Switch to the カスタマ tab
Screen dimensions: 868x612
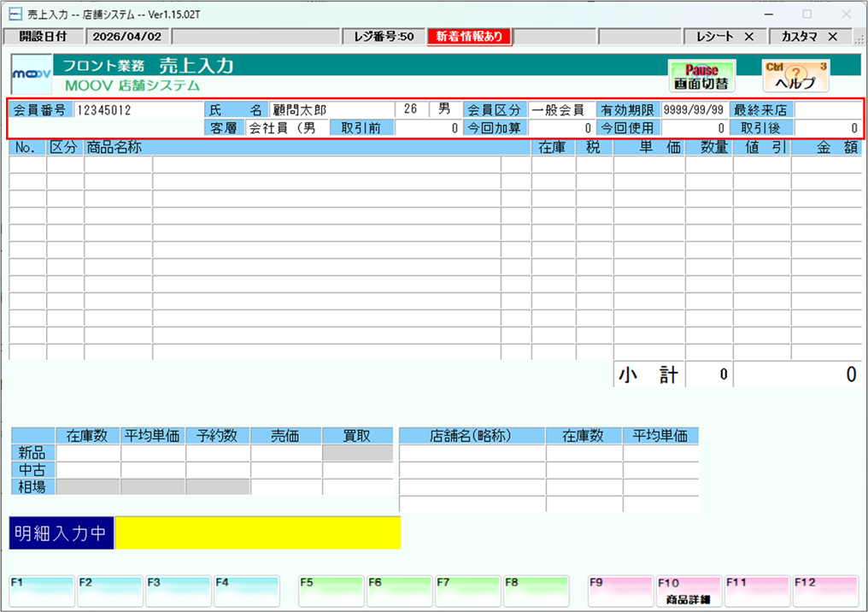pyautogui.click(x=799, y=37)
